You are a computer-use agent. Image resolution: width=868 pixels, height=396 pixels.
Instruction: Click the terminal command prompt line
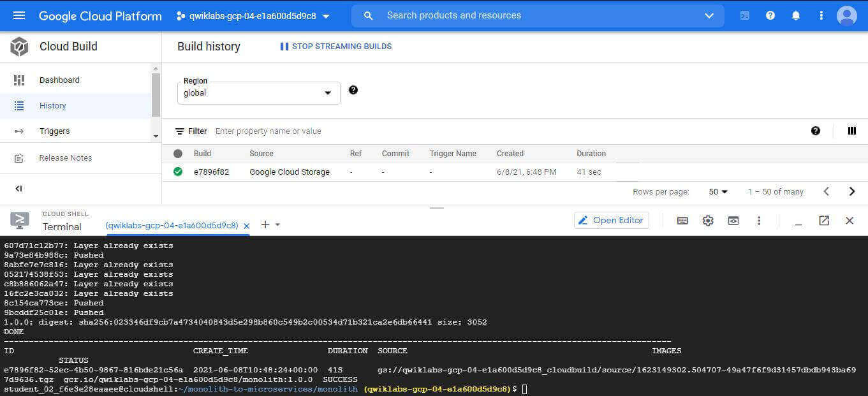[x=265, y=389]
